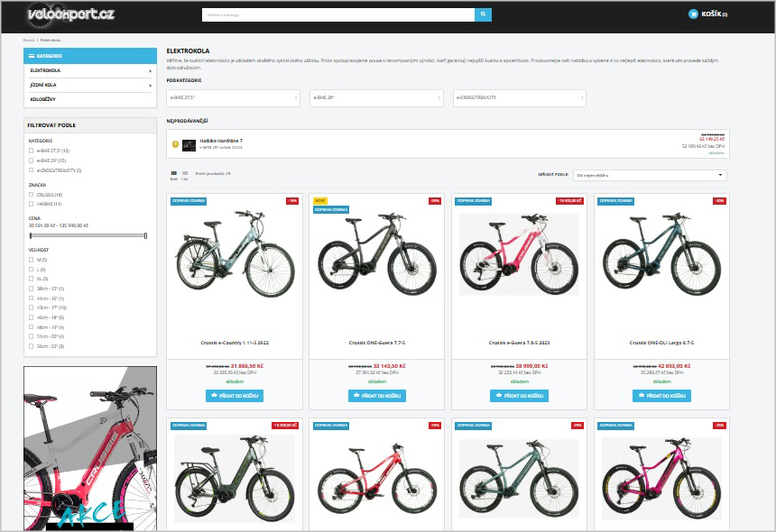The height and width of the screenshot is (532, 776).
Task: Open Haibike HardNine 7 bestseller link
Action: click(x=221, y=141)
